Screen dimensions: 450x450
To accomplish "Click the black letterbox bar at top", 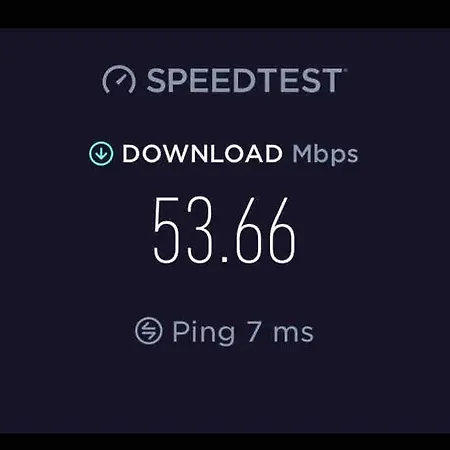I will [225, 14].
